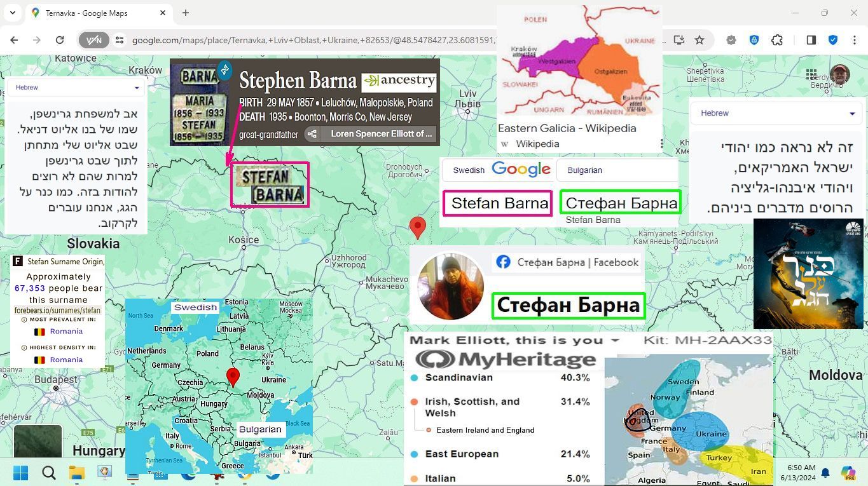
Task: Open a new browser tab
Action: pos(186,13)
